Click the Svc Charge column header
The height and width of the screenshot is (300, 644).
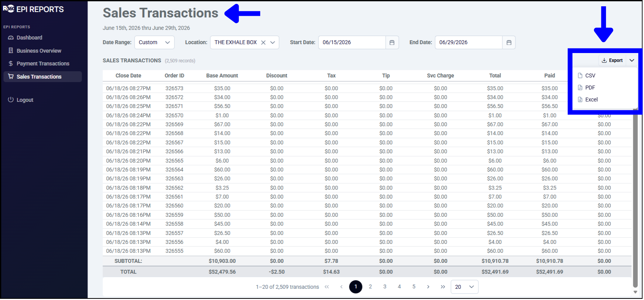pyautogui.click(x=440, y=75)
